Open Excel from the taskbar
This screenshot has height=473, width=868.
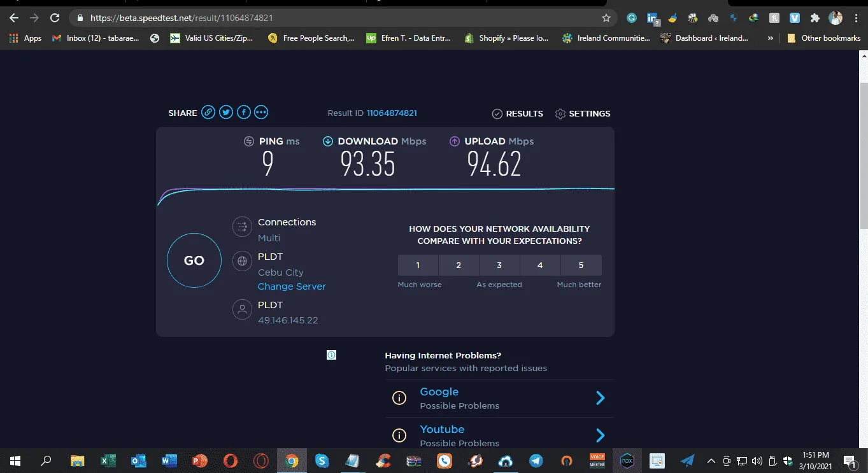(x=108, y=460)
